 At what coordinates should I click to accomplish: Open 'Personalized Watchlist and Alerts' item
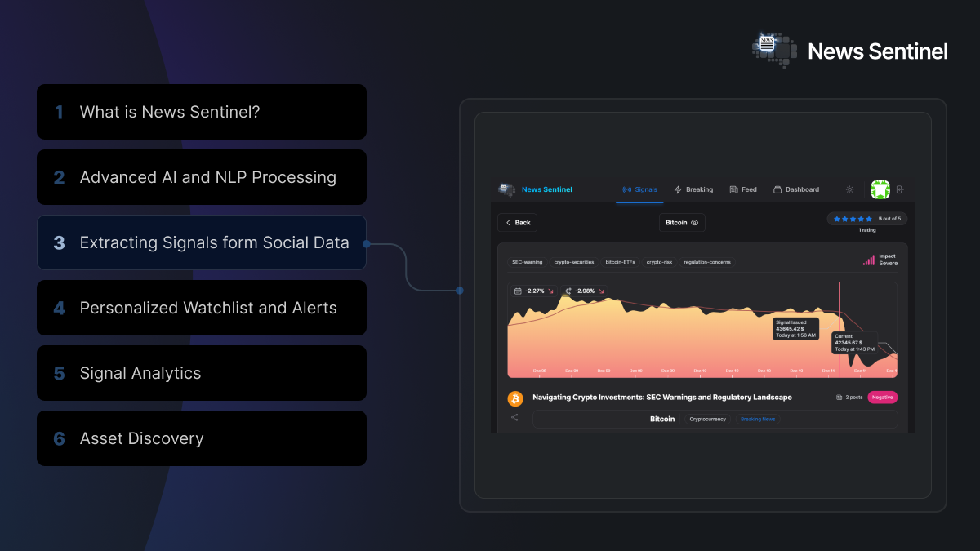click(202, 308)
